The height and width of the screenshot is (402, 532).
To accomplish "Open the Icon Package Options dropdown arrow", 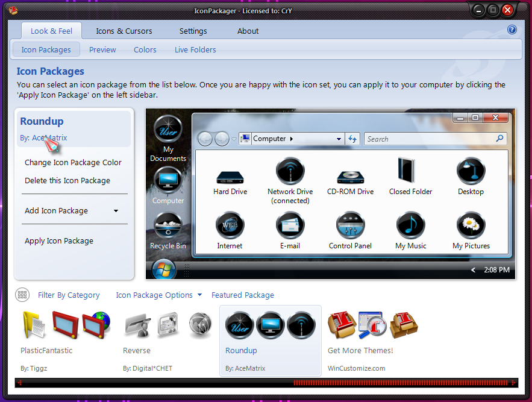I will tap(199, 295).
